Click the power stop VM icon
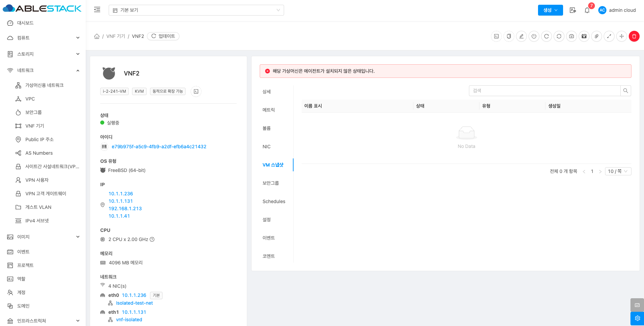The width and height of the screenshot is (644, 326). tap(534, 36)
